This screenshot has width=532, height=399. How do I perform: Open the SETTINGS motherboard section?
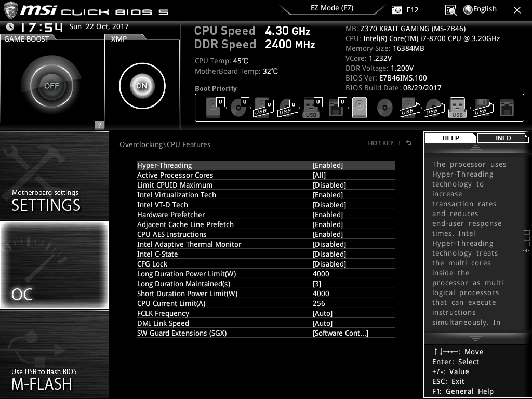coord(55,177)
